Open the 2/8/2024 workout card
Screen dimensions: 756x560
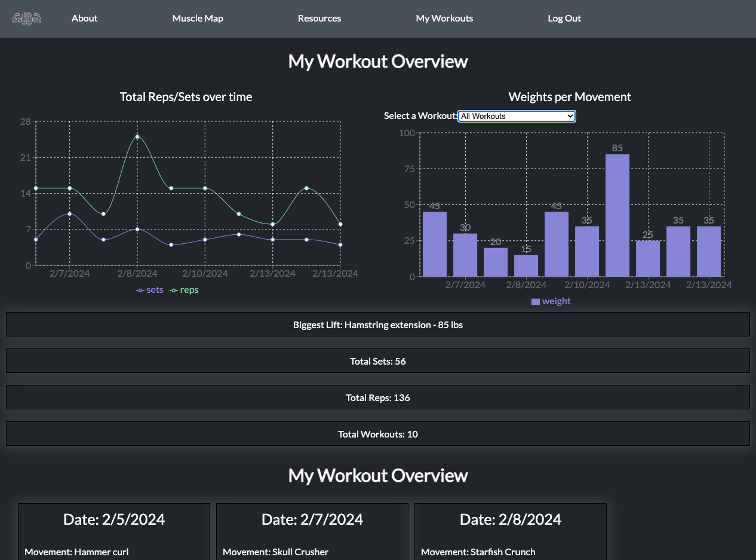(511, 531)
